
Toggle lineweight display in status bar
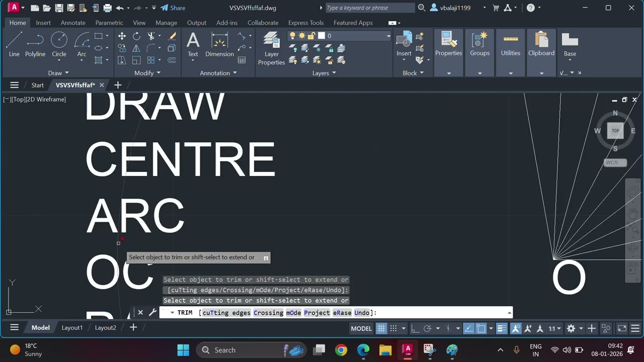502,328
